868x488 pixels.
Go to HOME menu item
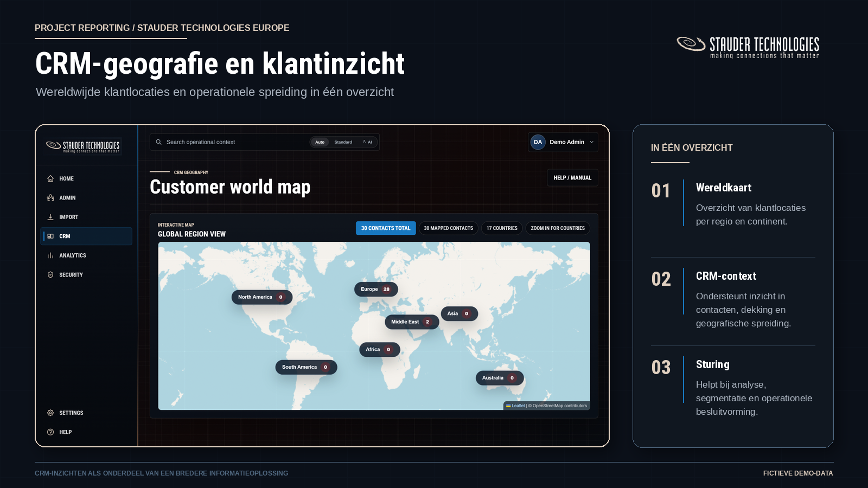click(86, 178)
